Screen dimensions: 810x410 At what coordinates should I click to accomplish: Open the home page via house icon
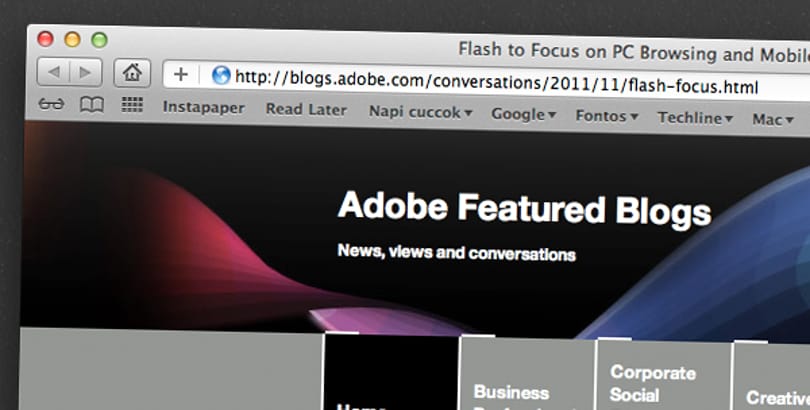point(132,73)
